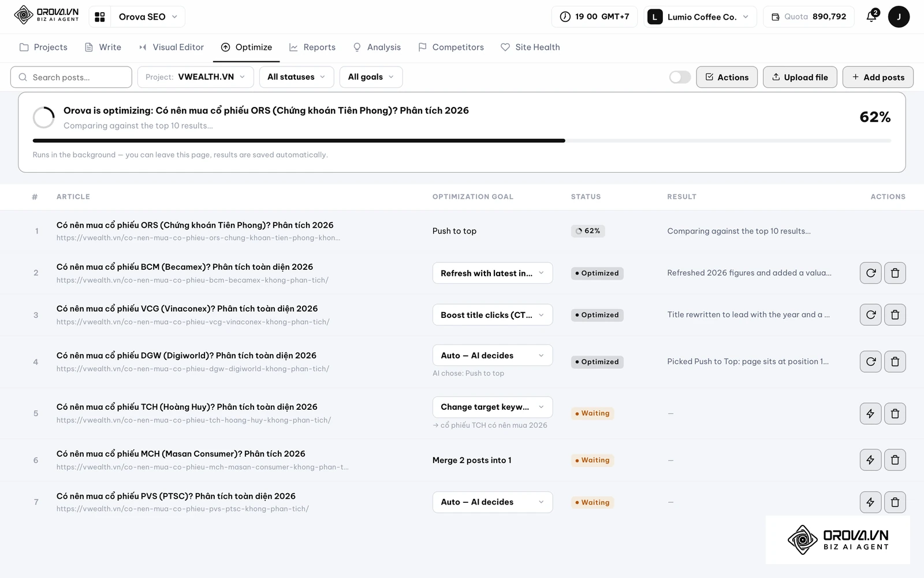This screenshot has width=924, height=578.
Task: Delete the MCH (Masan Consumer) post row
Action: click(895, 460)
